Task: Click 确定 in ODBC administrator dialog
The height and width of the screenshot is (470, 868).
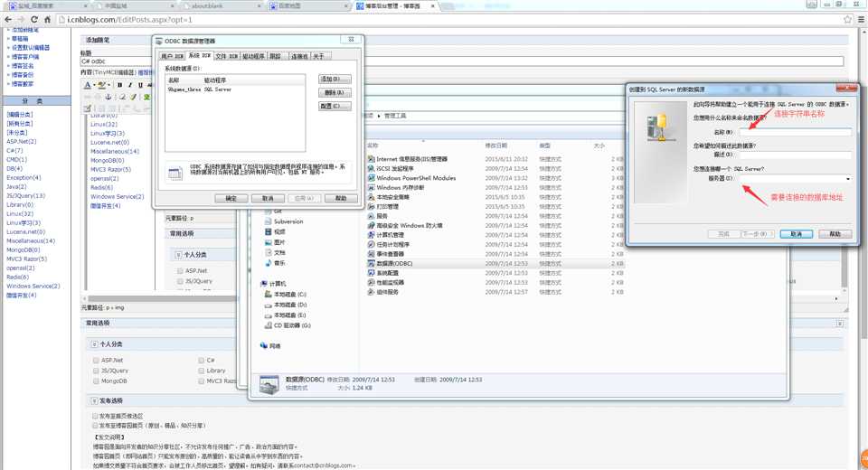Action: pos(231,198)
